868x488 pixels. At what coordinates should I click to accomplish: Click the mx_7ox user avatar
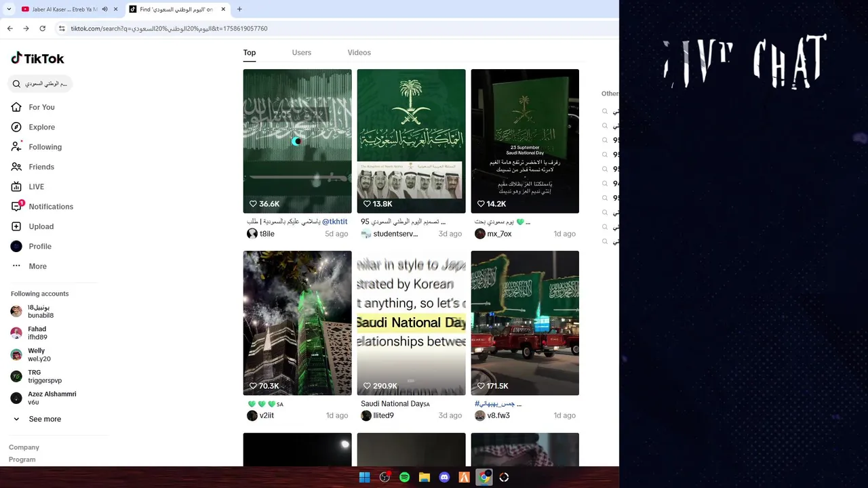coord(480,234)
